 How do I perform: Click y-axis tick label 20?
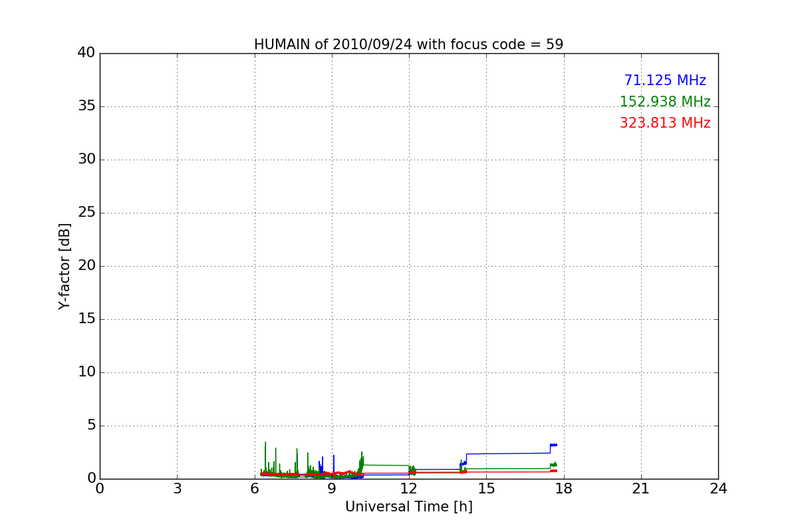coord(86,266)
